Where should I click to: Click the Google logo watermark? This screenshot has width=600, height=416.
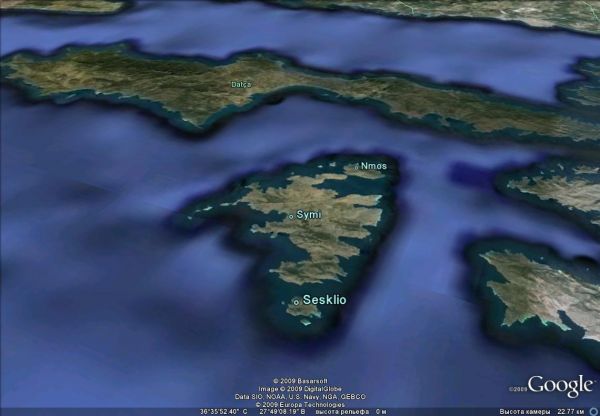pyautogui.click(x=560, y=385)
